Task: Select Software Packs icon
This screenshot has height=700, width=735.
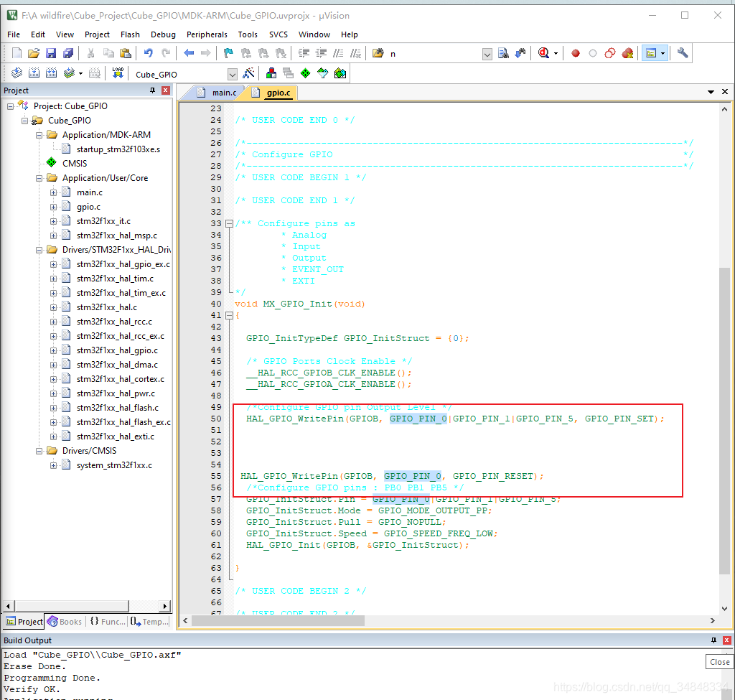Action: [x=323, y=73]
